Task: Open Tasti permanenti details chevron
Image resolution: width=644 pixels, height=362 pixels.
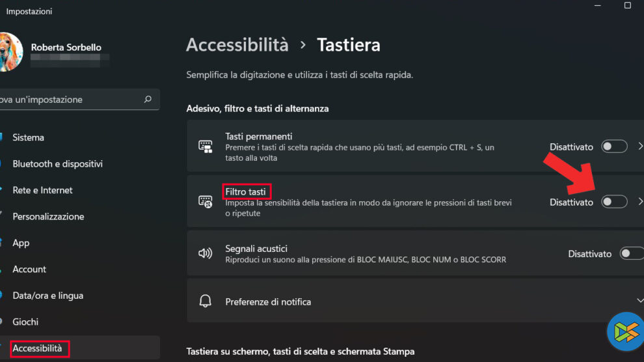Action: coord(640,146)
